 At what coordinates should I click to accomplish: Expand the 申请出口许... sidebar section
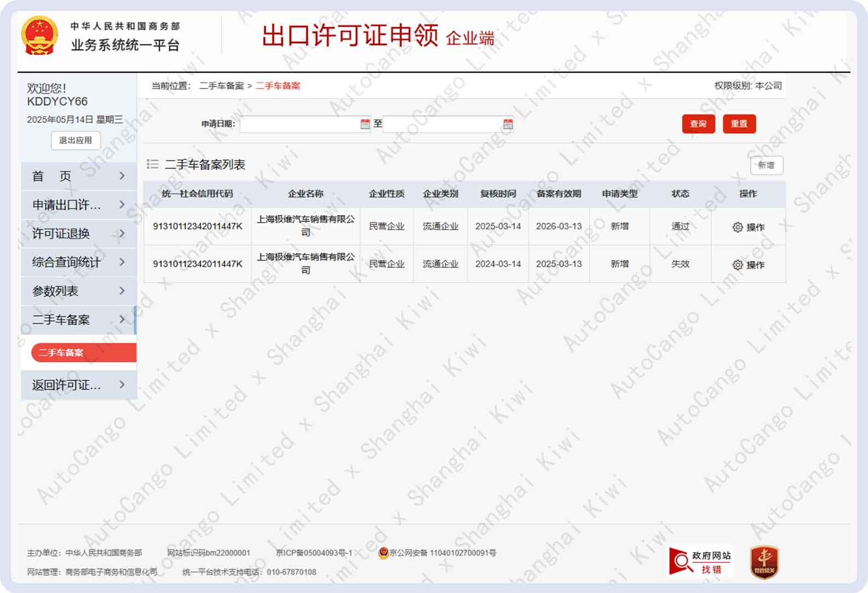point(78,205)
